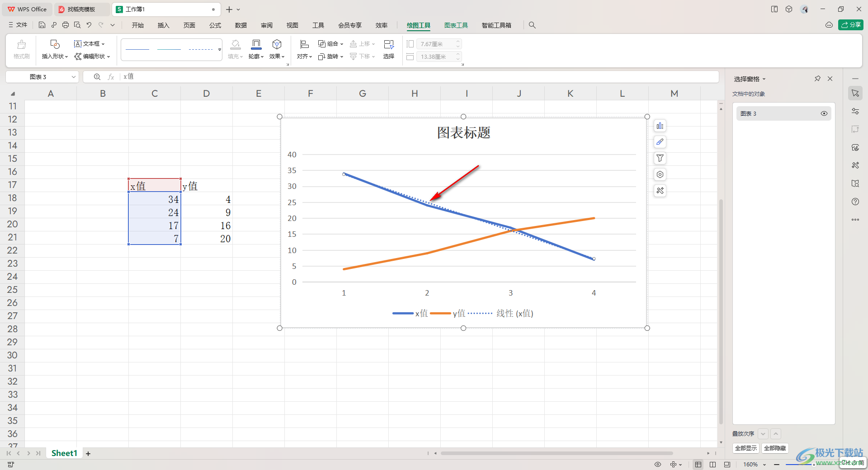868x470 pixels.
Task: Click the vertical scrollbar thumb
Action: pyautogui.click(x=721, y=311)
